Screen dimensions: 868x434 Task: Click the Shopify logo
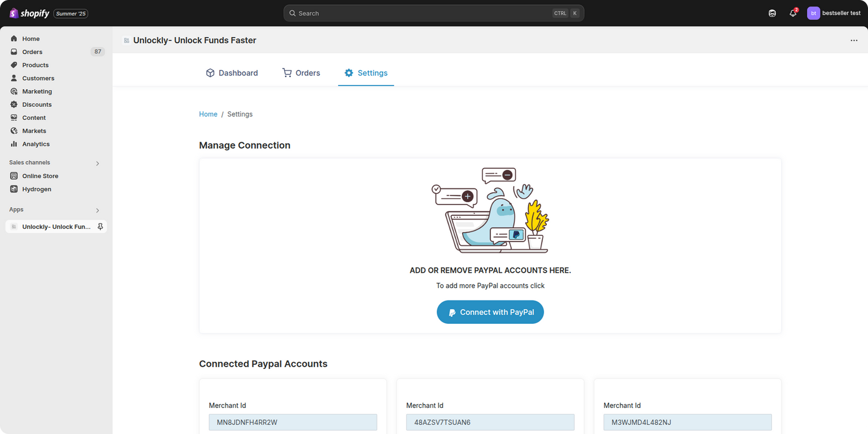[x=30, y=13]
